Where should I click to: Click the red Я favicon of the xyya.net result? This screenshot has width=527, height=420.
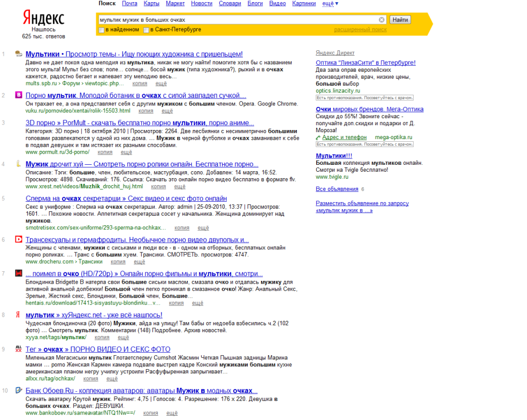pos(18,315)
